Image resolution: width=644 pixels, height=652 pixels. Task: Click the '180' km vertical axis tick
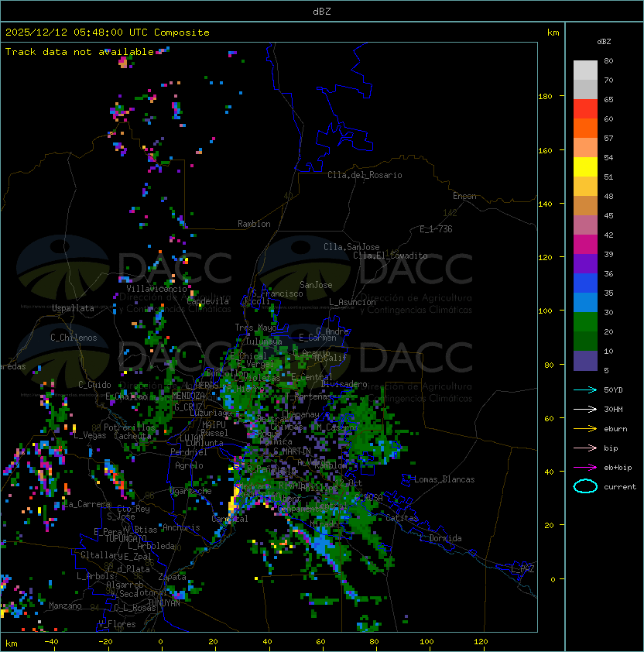click(x=545, y=97)
